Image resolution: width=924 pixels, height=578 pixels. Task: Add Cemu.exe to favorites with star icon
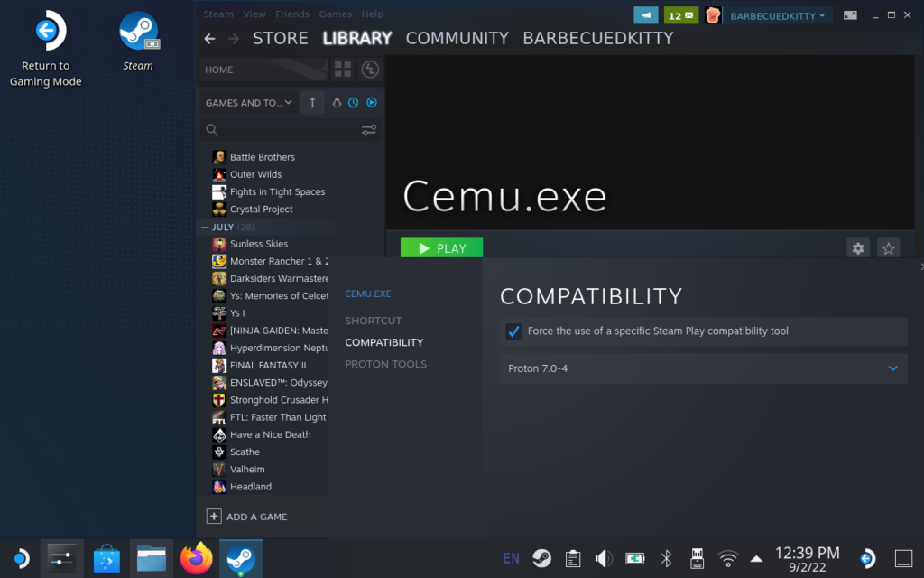coord(889,248)
